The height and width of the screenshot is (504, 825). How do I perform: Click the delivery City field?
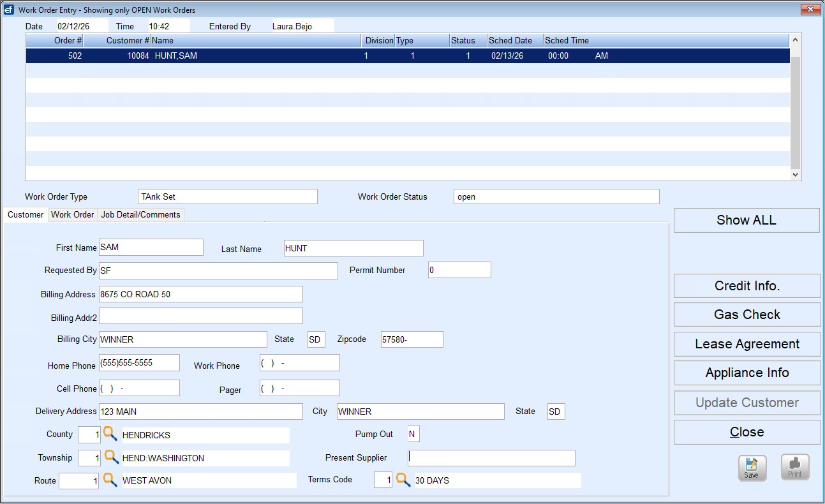tap(420, 411)
